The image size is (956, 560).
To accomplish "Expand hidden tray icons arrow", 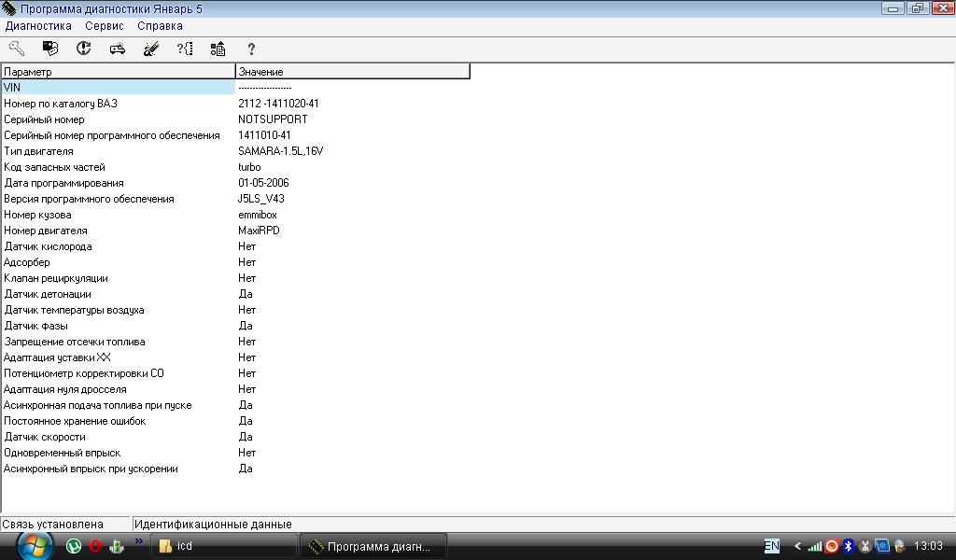I will [797, 546].
